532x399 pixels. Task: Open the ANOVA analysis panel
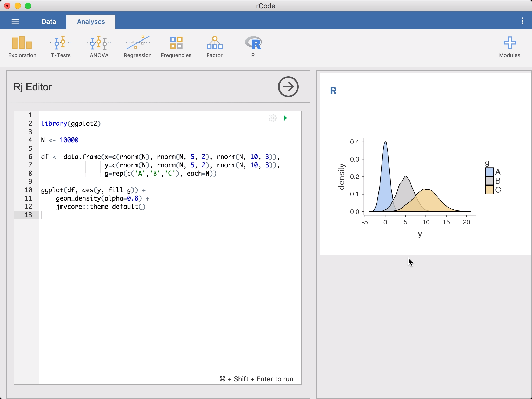[99, 46]
